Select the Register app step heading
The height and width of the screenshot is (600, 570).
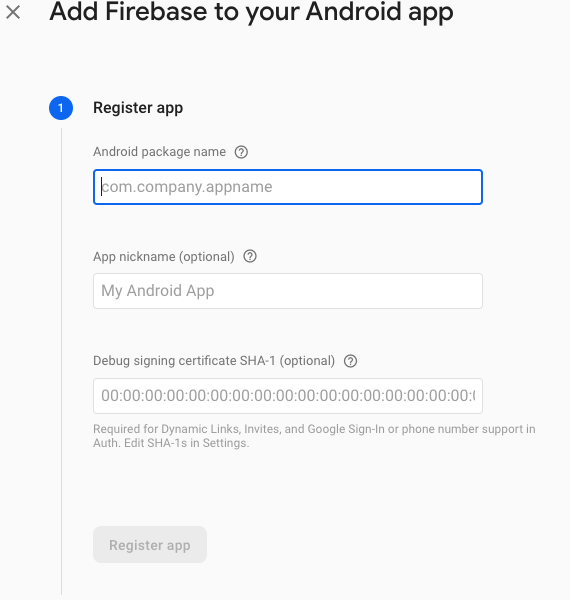pyautogui.click(x=138, y=108)
